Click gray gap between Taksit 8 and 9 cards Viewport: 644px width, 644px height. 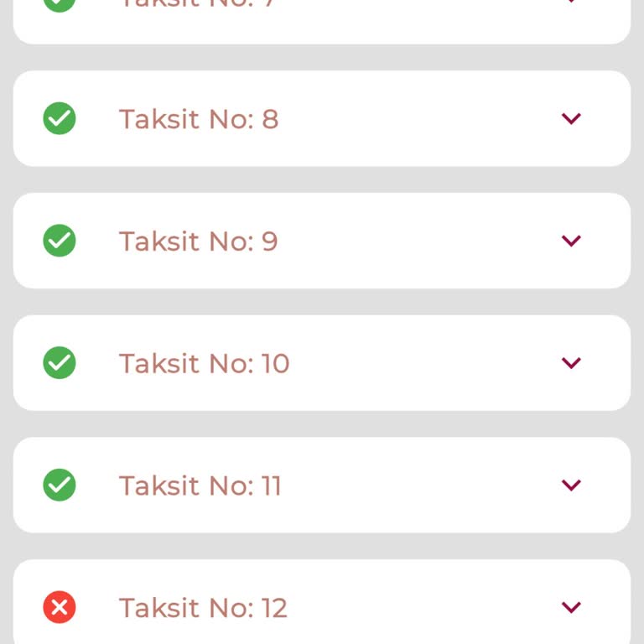[x=322, y=179]
